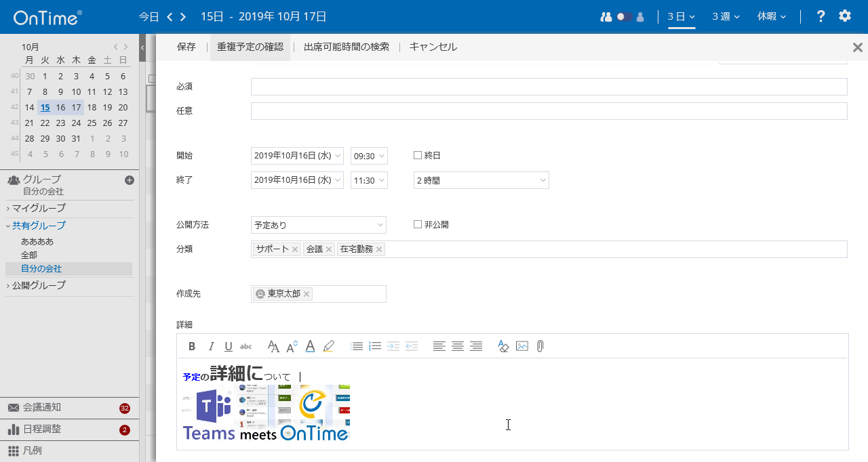Center-align the detail text

[458, 346]
